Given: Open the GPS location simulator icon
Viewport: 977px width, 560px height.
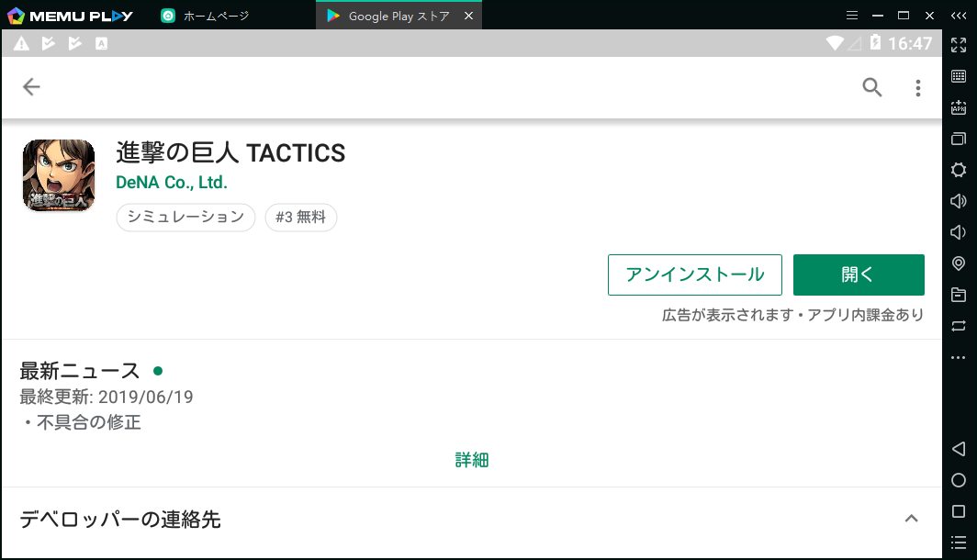Looking at the screenshot, I should point(959,263).
